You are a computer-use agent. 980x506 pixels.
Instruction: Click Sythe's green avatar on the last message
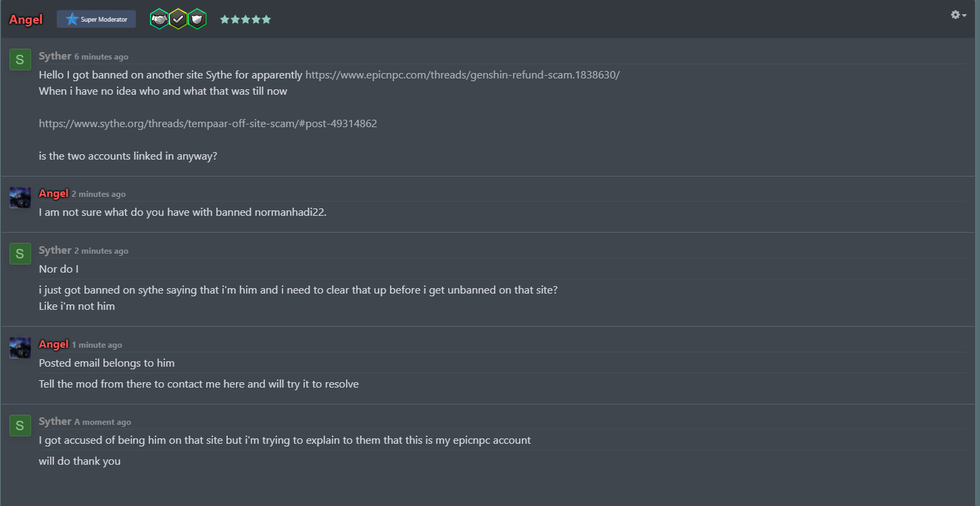20,425
